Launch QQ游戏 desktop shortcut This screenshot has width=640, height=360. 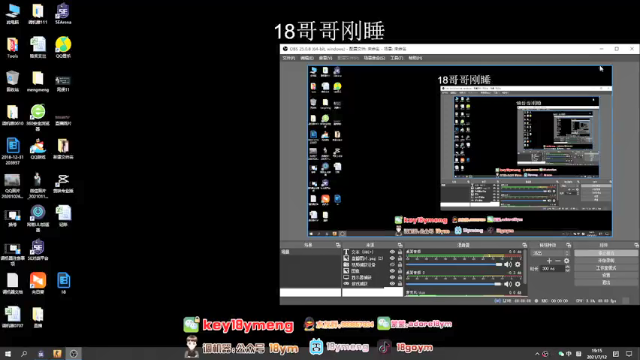pyautogui.click(x=38, y=149)
